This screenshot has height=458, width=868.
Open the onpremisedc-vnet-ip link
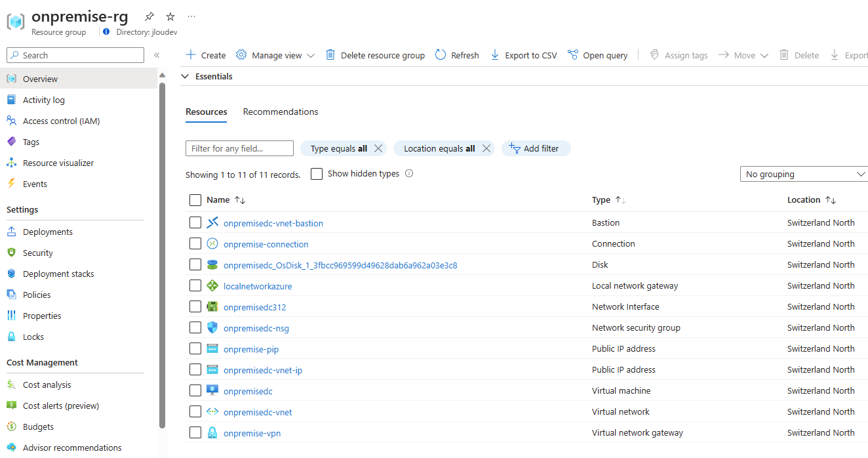pyautogui.click(x=263, y=370)
